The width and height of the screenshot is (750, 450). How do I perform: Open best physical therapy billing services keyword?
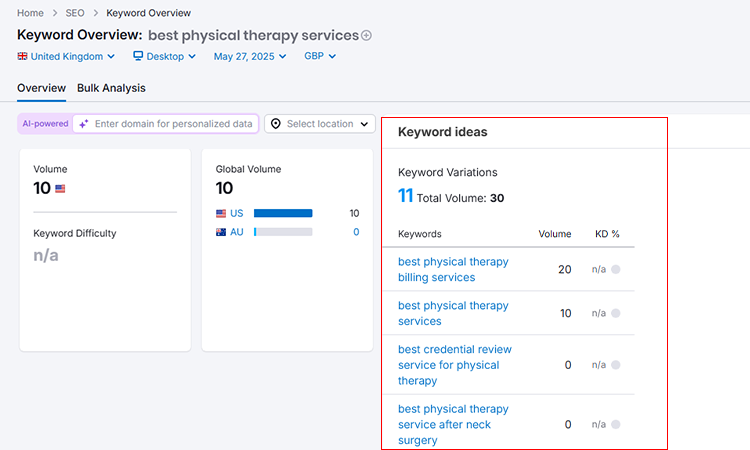(453, 269)
